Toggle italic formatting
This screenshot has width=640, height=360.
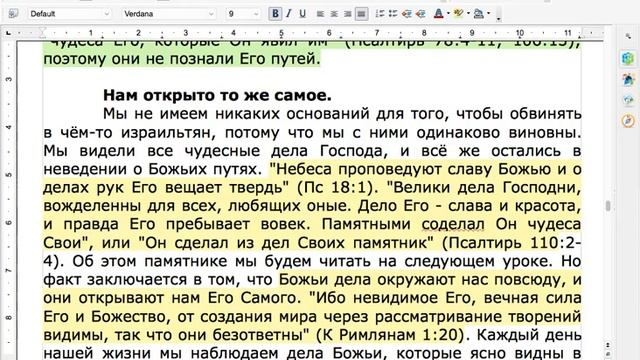289,13
